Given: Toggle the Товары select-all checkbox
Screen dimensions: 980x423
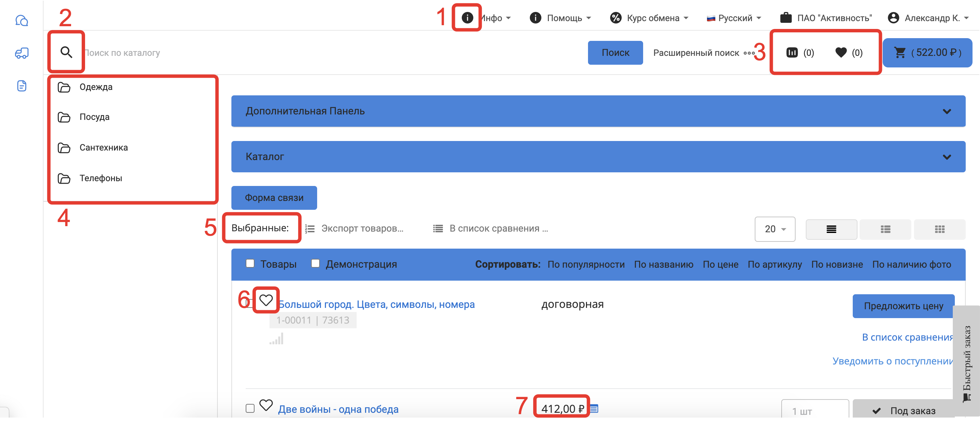Looking at the screenshot, I should click(x=250, y=264).
